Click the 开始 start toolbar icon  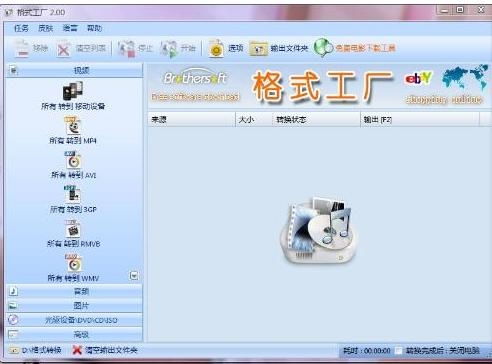pos(168,49)
